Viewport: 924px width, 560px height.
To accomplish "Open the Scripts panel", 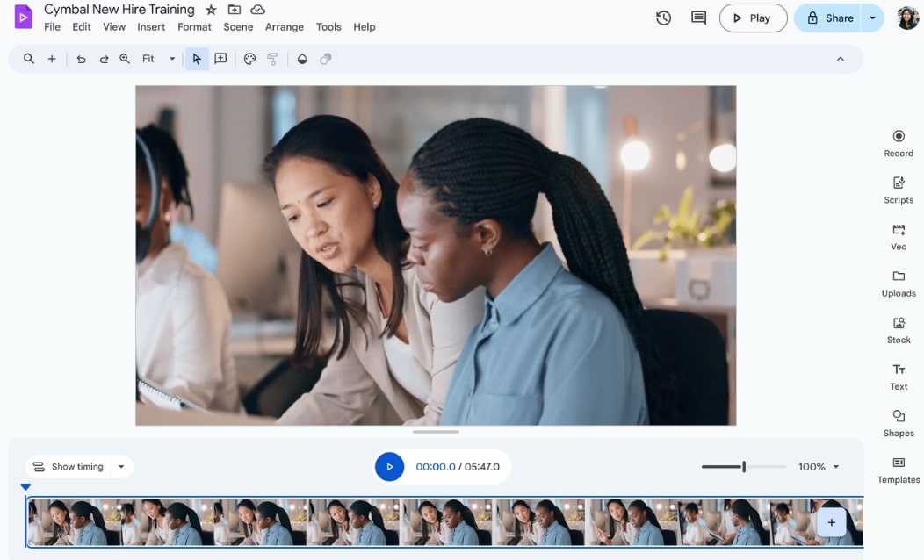I will (x=898, y=189).
